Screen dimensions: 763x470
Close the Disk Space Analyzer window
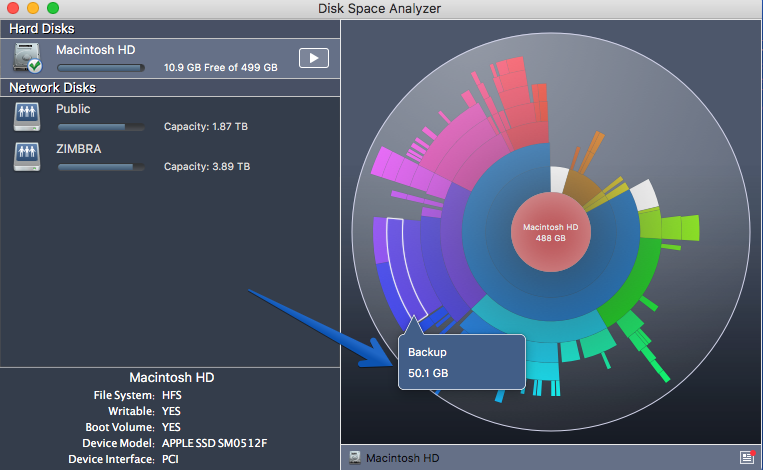coord(13,8)
